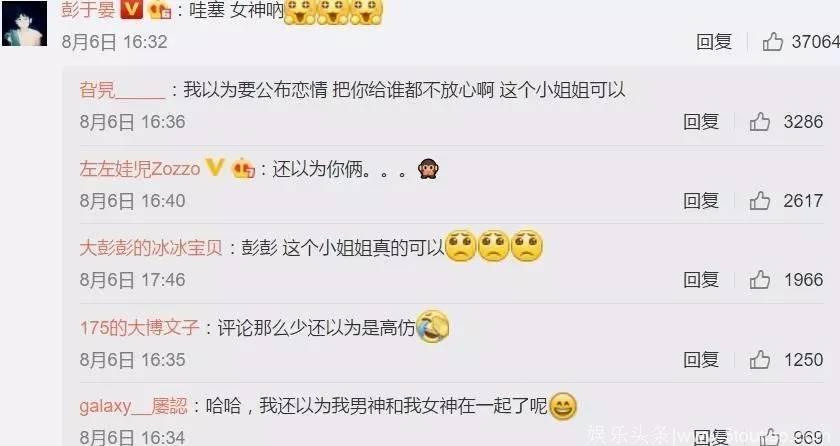Click thumbs-up icon beside 3286 likes
The height and width of the screenshot is (446, 840).
click(760, 122)
